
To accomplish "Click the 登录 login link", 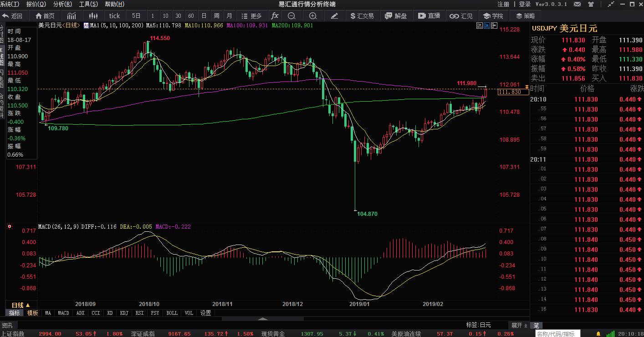I will tap(525, 4).
